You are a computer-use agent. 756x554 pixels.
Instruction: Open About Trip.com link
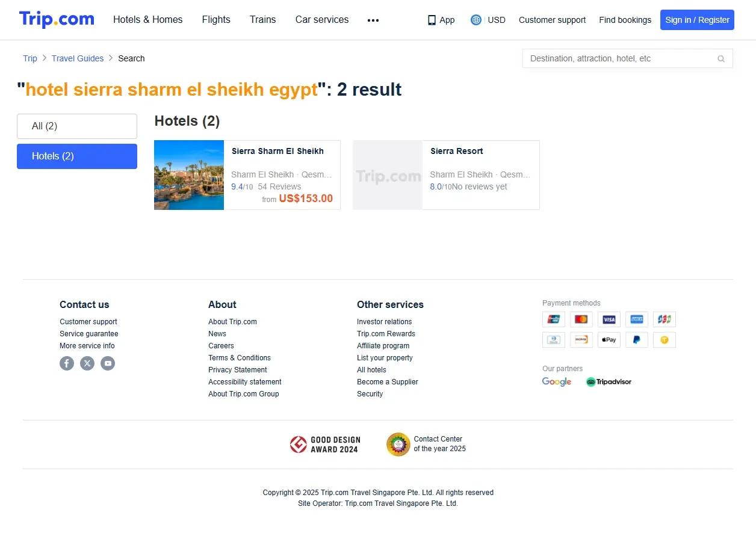232,322
